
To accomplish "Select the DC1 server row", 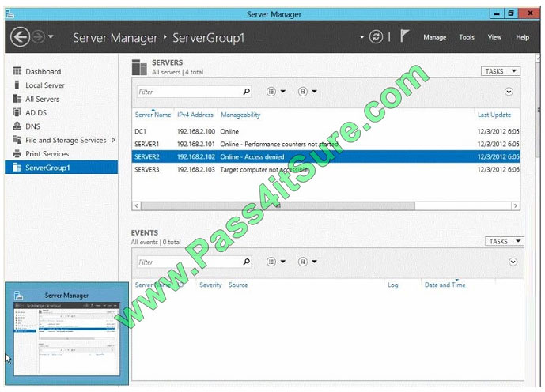I will point(326,131).
